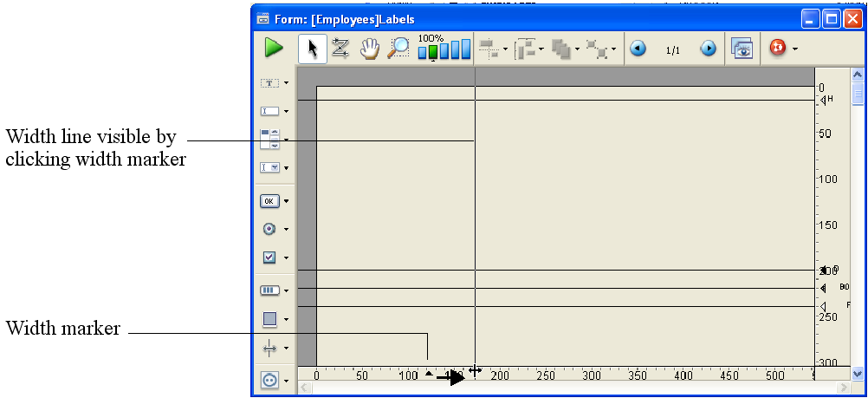Click the 1/1 page indicator
Image resolution: width=868 pixels, height=398 pixels.
tap(672, 50)
